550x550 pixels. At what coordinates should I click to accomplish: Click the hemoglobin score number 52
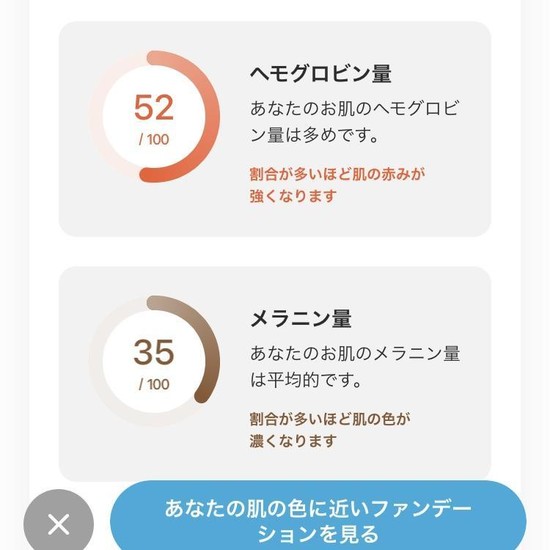point(154,107)
